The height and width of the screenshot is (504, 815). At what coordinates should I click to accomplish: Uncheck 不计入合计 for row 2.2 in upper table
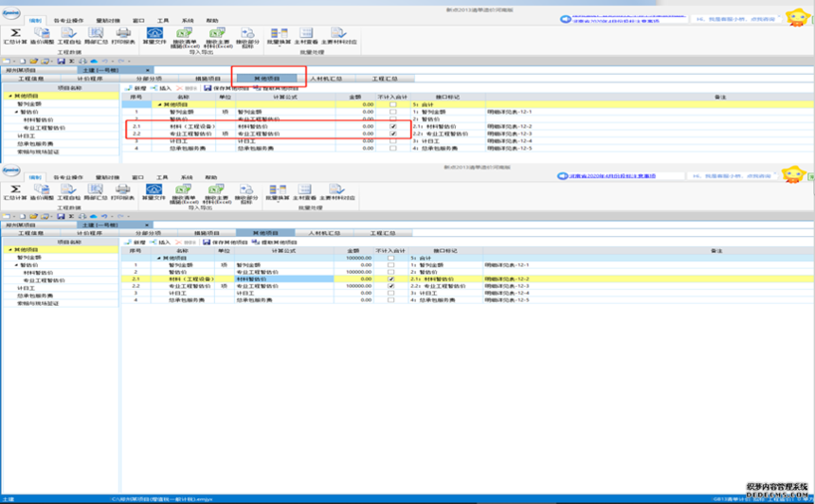[392, 134]
